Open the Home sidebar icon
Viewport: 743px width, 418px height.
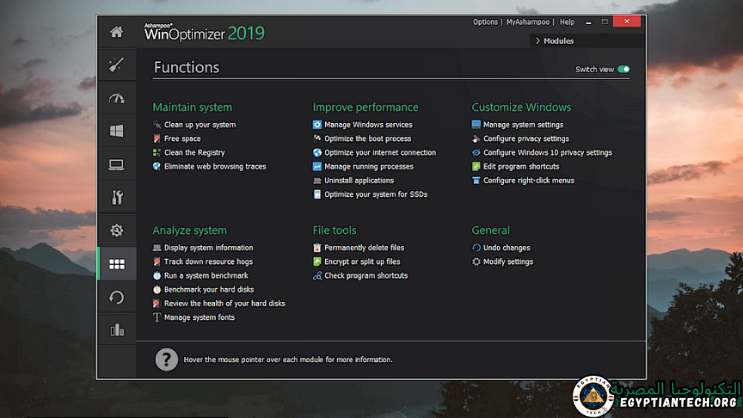click(117, 32)
